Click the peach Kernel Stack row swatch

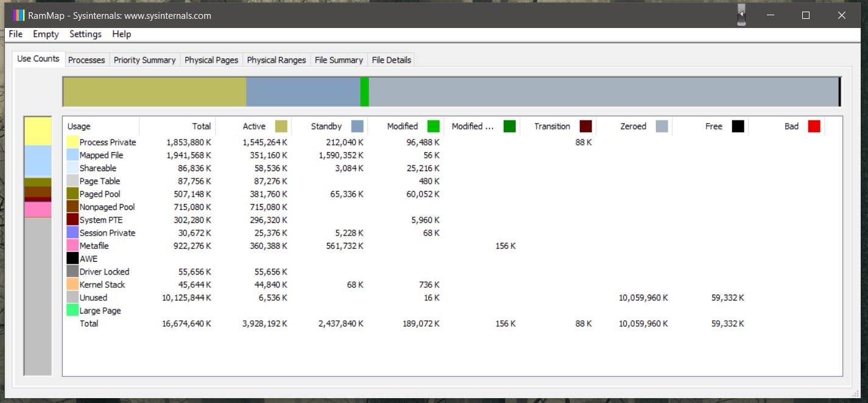[72, 284]
